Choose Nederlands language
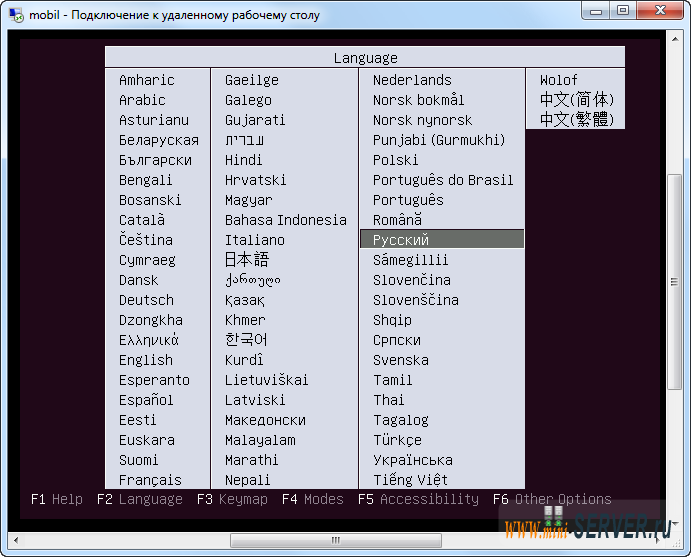Image resolution: width=691 pixels, height=557 pixels. [x=412, y=80]
